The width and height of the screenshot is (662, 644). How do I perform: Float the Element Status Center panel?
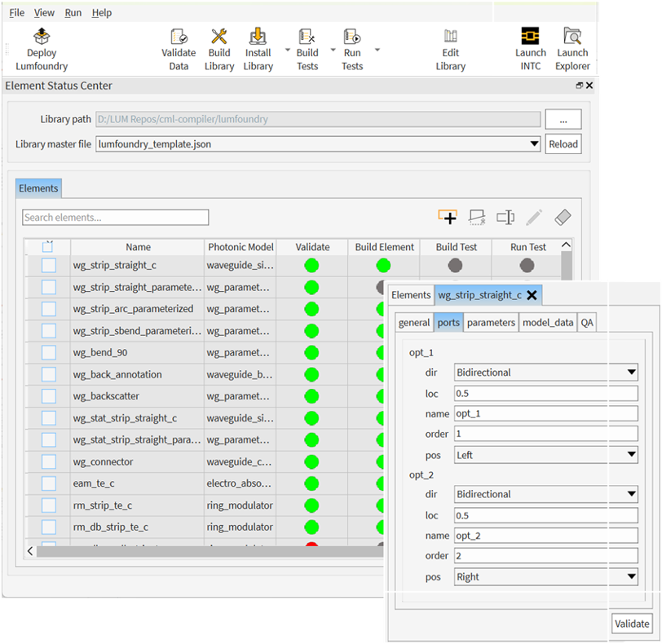[579, 86]
